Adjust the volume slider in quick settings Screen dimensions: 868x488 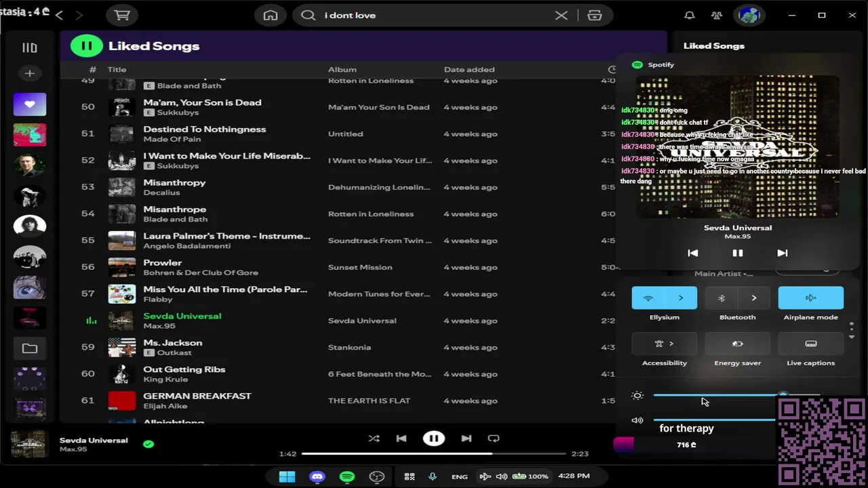click(x=714, y=420)
